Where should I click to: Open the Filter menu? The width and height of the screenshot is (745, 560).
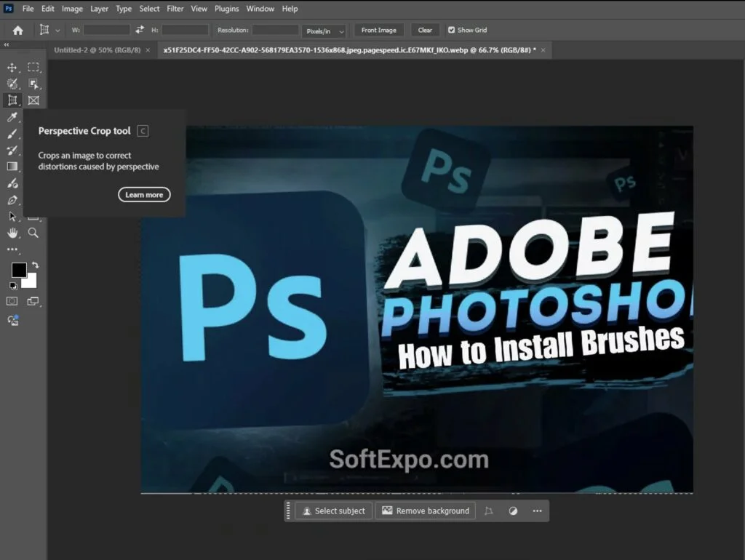pos(175,8)
